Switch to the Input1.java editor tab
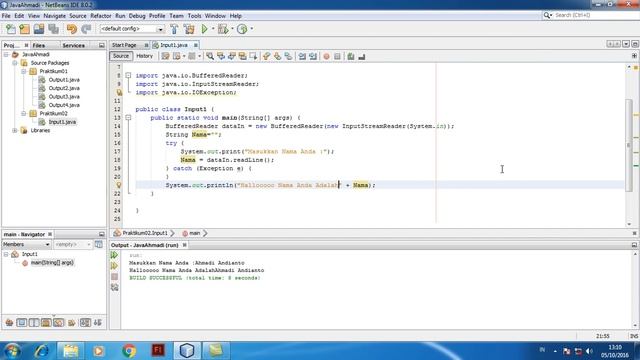 pos(174,45)
